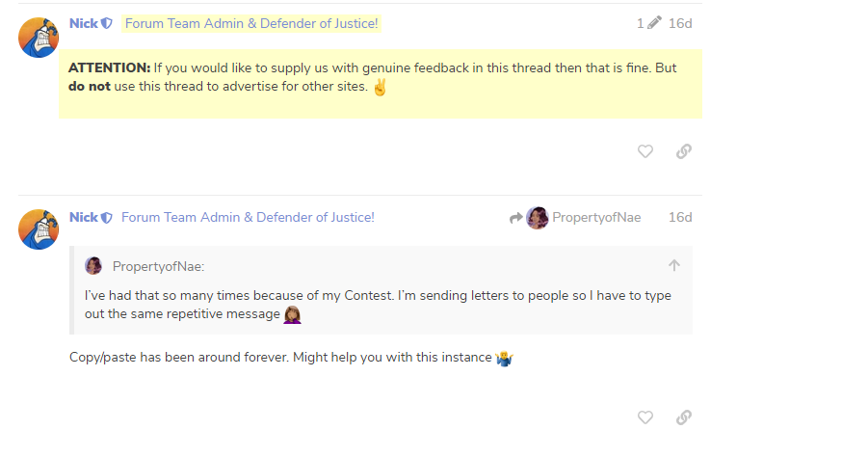Click share link icon under Copy/paste reply
The height and width of the screenshot is (457, 868).
click(x=684, y=417)
